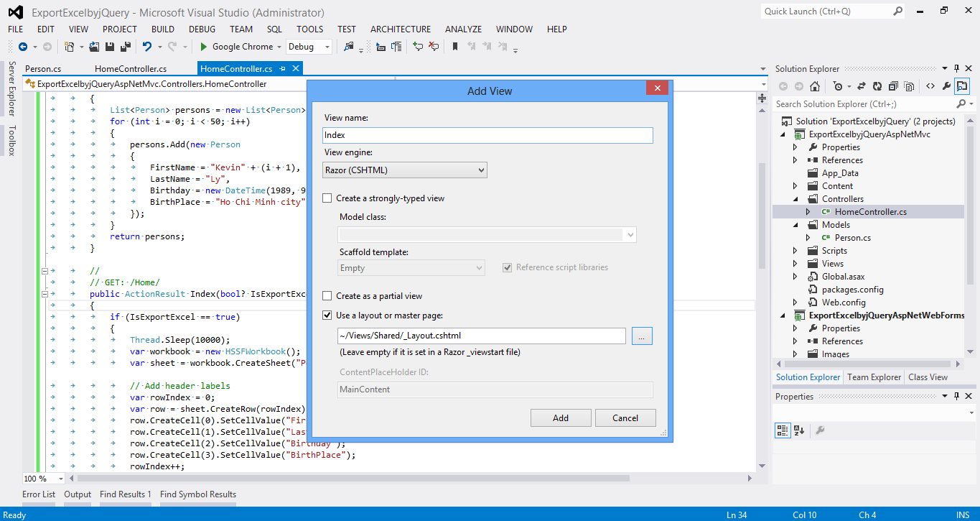Enable Create a strongly-typed view checkbox
Viewport: 980px width, 521px height.
pos(327,198)
